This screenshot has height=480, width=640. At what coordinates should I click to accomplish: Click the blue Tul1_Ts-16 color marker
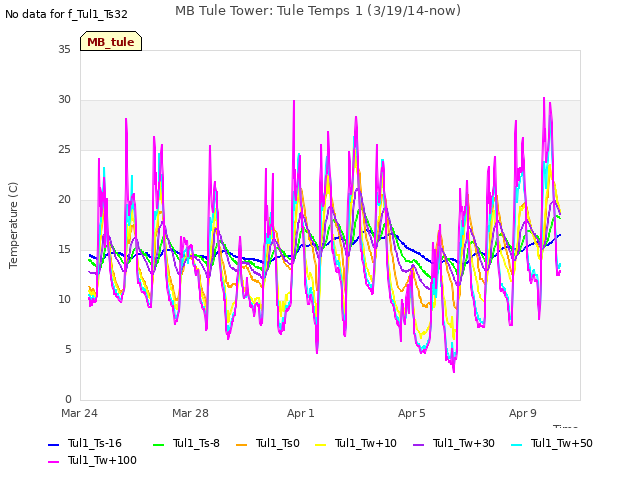click(53, 444)
